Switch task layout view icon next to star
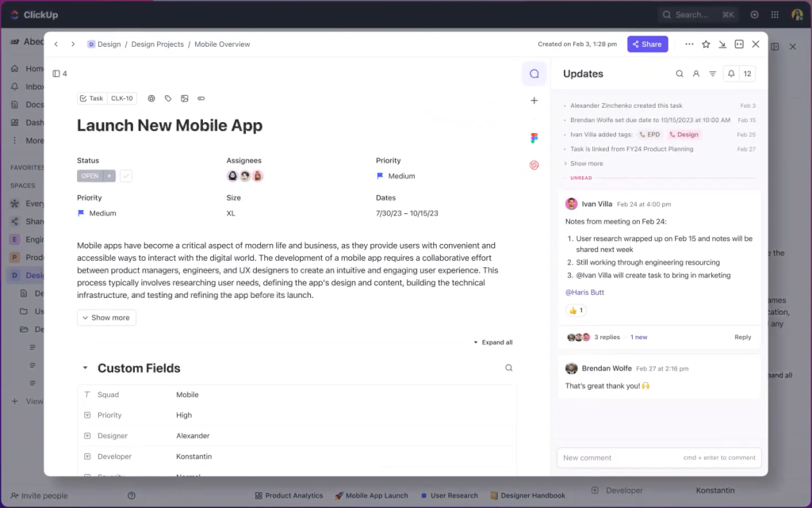 tap(739, 44)
